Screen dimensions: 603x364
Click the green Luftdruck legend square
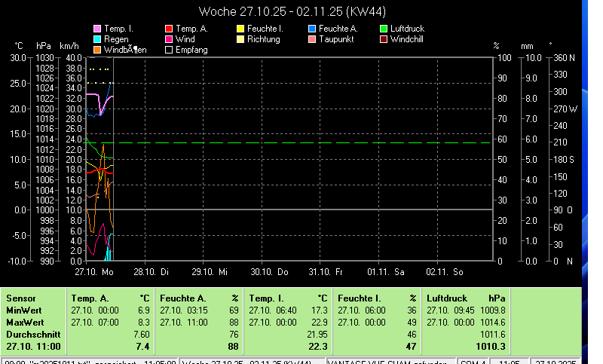tap(384, 29)
